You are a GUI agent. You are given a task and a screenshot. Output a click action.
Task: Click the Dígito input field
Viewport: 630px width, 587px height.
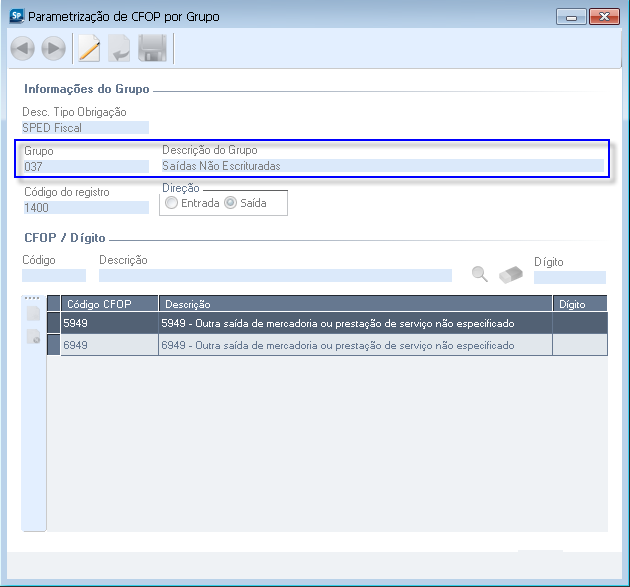(x=570, y=277)
